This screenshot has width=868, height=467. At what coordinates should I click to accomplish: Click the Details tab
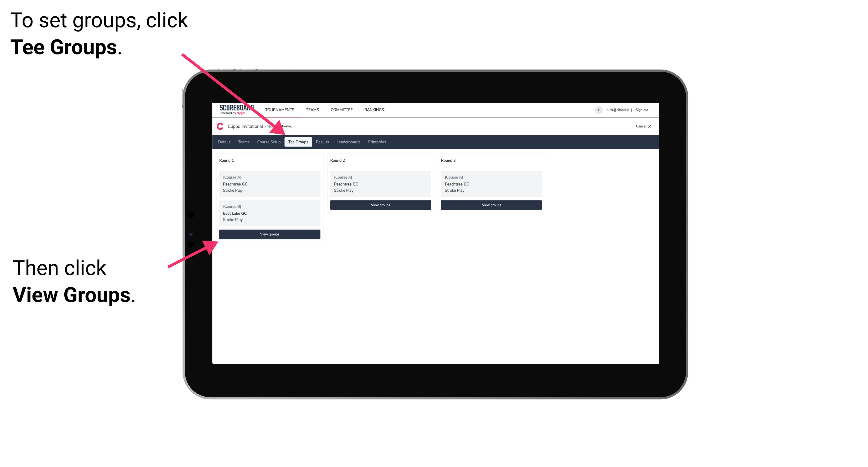(x=224, y=142)
